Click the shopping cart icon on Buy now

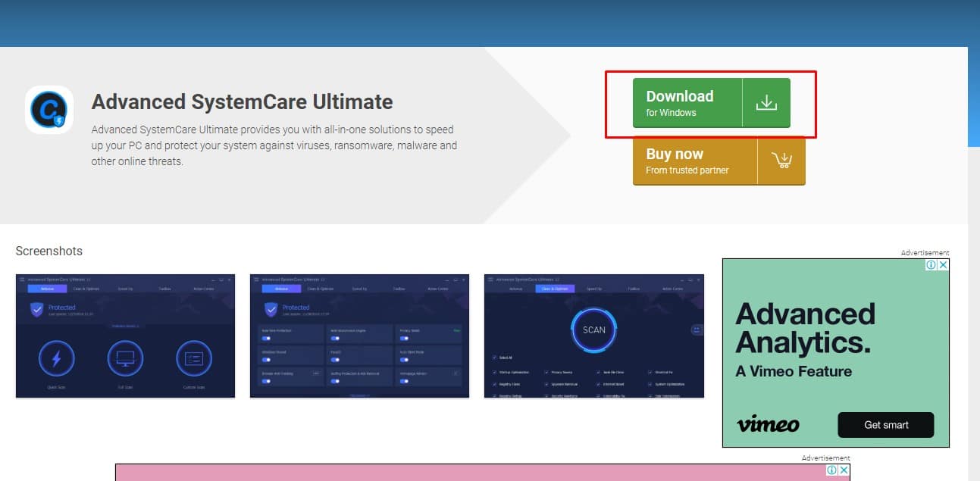click(781, 161)
